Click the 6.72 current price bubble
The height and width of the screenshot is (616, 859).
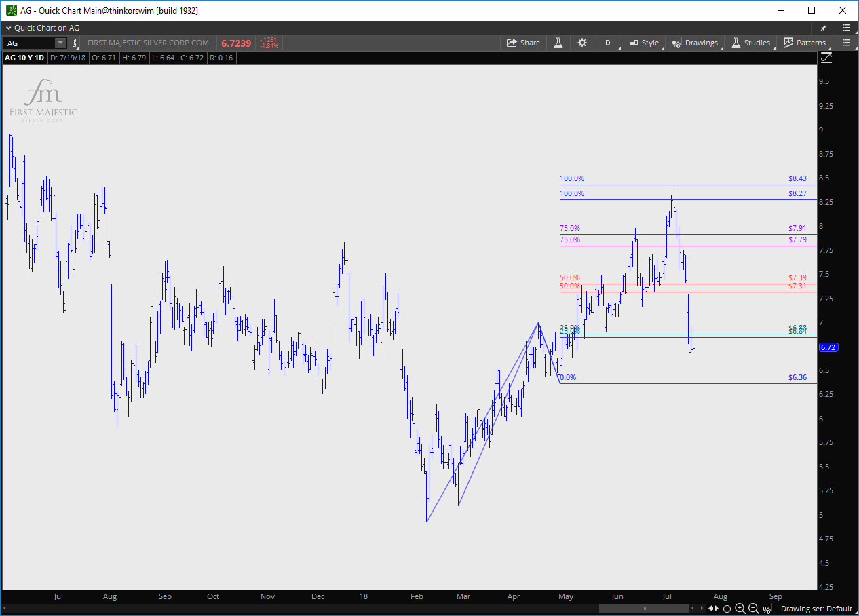tap(828, 347)
